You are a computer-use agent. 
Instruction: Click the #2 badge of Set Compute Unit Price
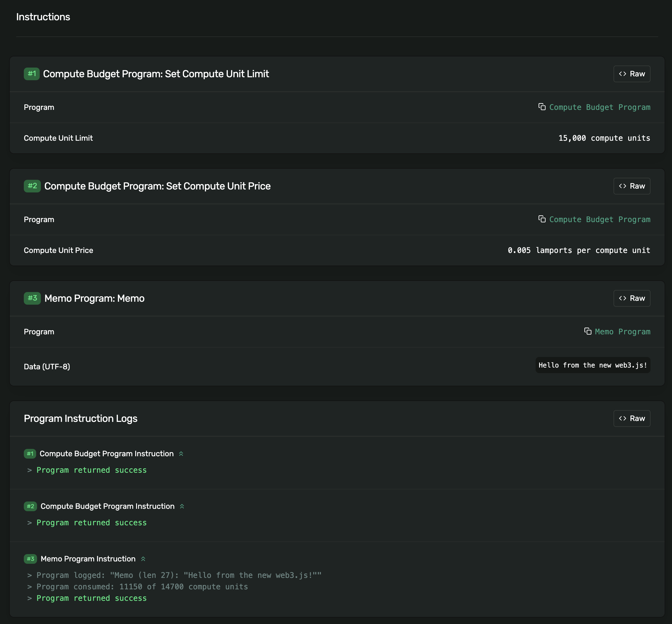click(32, 186)
